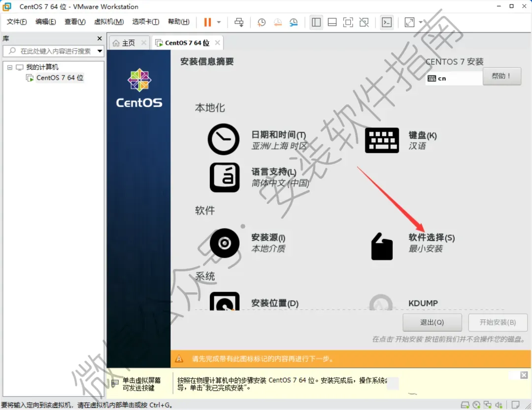Screen dimensions: 532x410
Task: Toggle the thumbnail bar view icon
Action: (332, 22)
